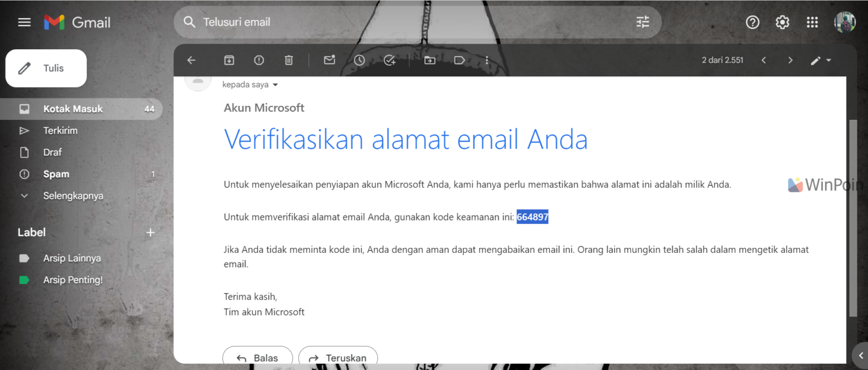This screenshot has width=868, height=370.
Task: Archive this email
Action: point(229,60)
